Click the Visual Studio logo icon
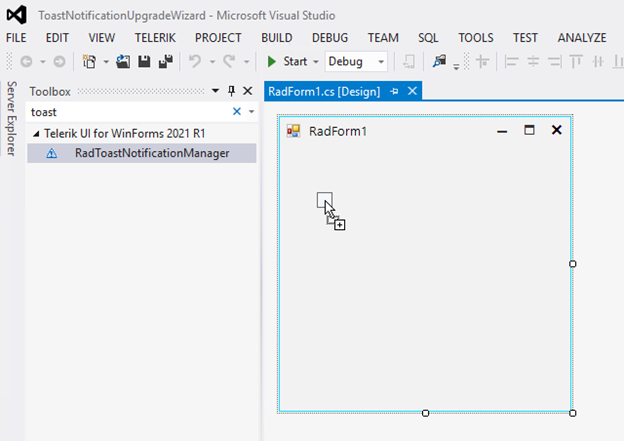This screenshot has width=624, height=441. [17, 15]
